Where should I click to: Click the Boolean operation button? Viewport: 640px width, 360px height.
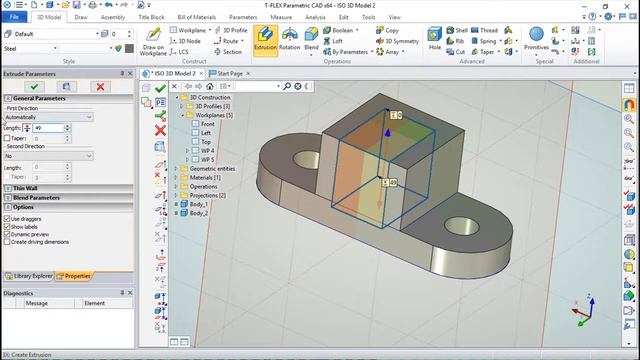(341, 30)
